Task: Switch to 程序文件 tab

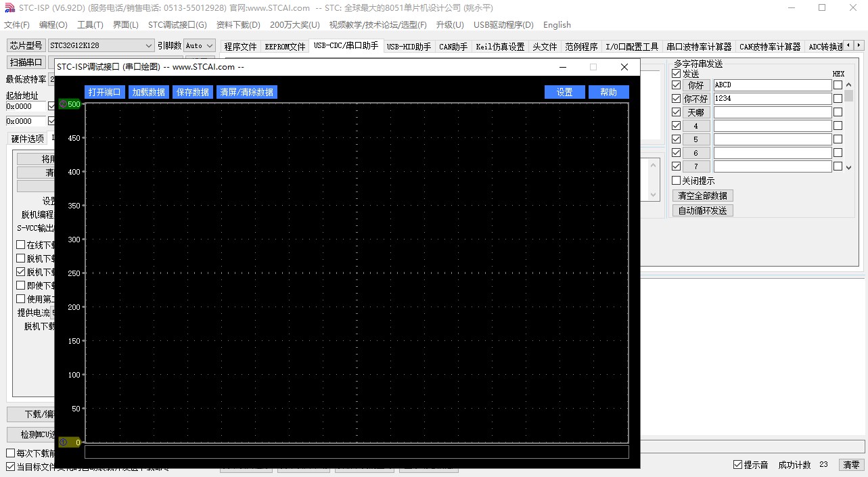Action: (240, 47)
